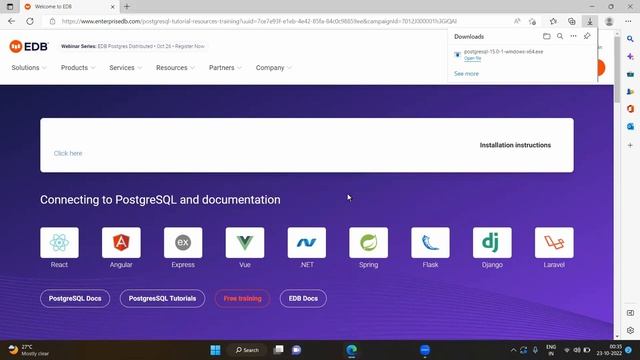Image resolution: width=640 pixels, height=360 pixels.
Task: Expand the Services menu
Action: (x=125, y=68)
